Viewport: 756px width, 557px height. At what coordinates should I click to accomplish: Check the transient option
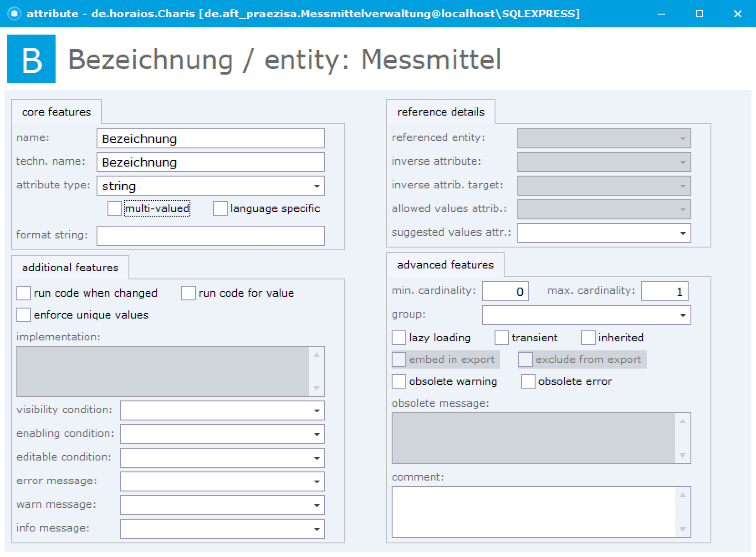(502, 338)
